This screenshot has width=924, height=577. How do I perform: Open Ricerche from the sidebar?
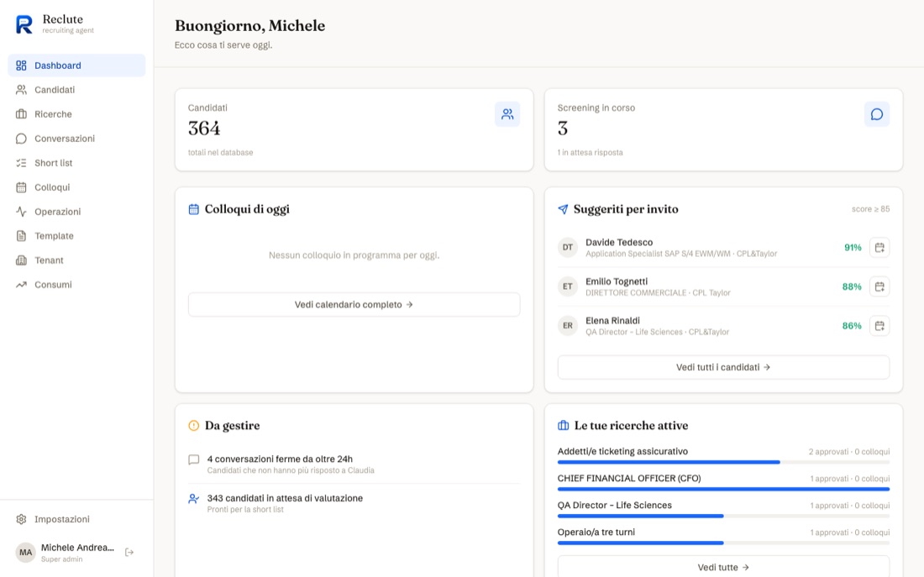tap(76, 113)
